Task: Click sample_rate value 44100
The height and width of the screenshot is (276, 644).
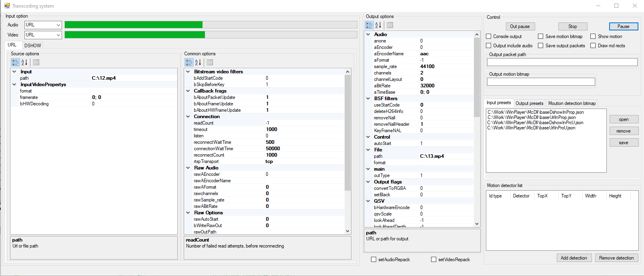Action: click(x=427, y=66)
